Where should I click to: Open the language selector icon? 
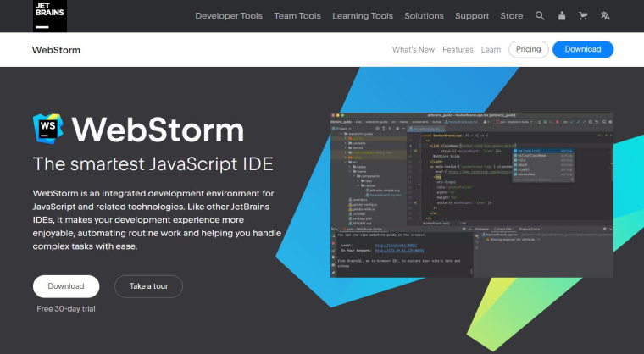[605, 16]
